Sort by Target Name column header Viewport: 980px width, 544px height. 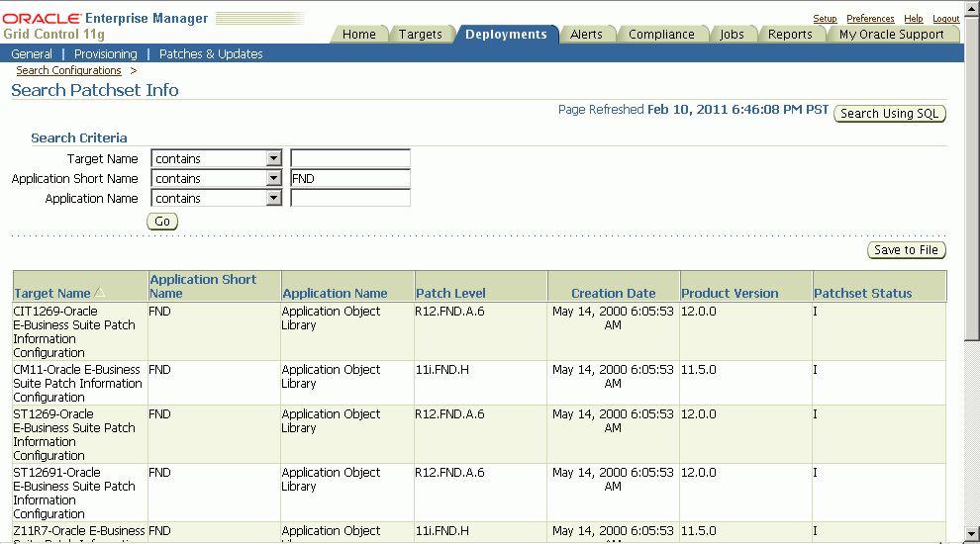point(52,293)
